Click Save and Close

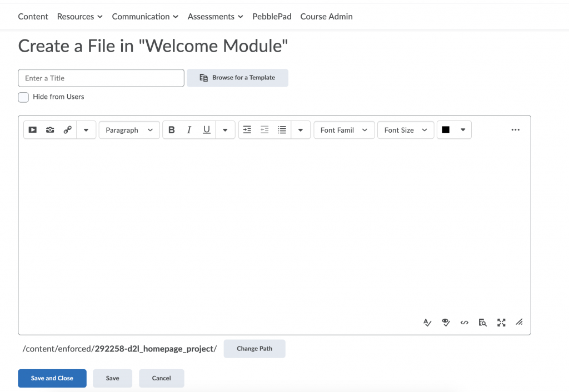click(x=52, y=378)
